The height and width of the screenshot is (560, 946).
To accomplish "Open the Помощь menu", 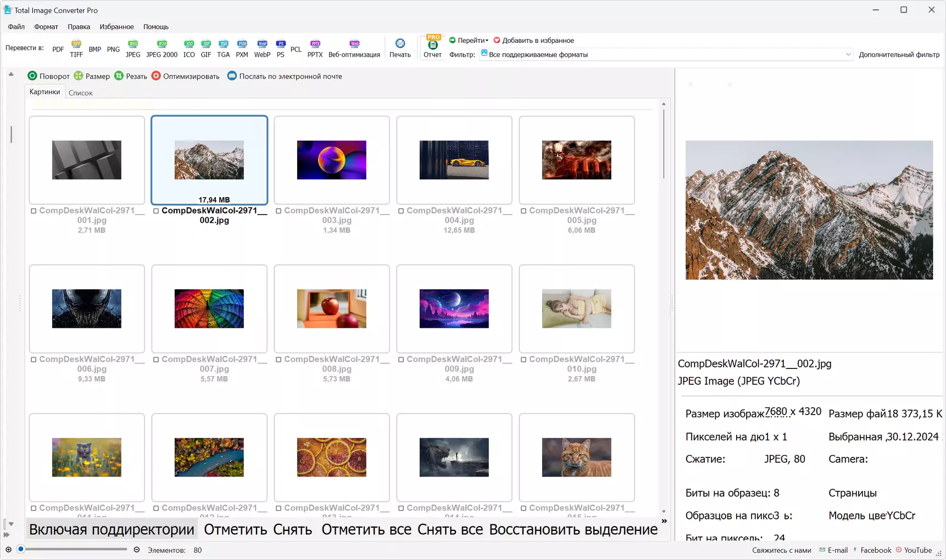I will point(156,26).
